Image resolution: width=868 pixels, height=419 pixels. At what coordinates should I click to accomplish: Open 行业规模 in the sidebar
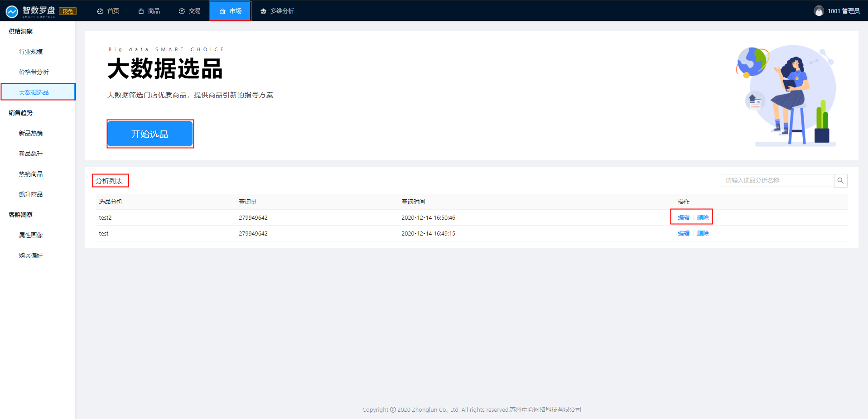click(x=31, y=52)
